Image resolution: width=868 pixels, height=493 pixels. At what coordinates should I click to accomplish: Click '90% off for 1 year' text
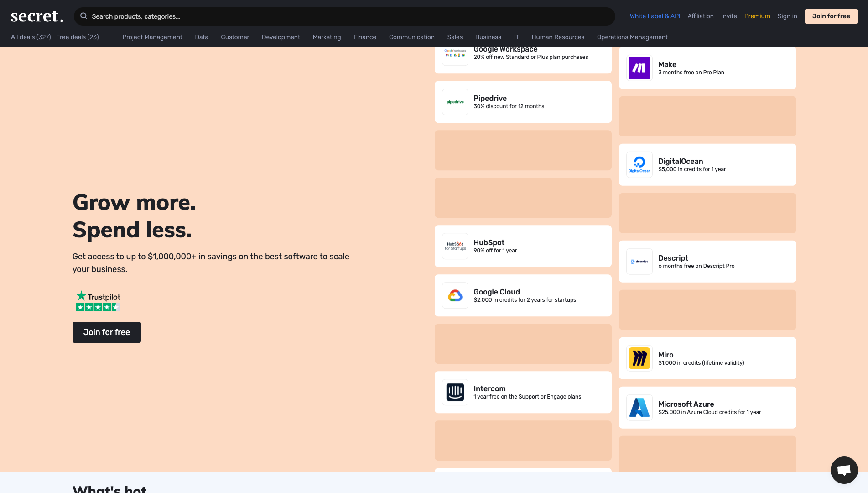(x=495, y=251)
